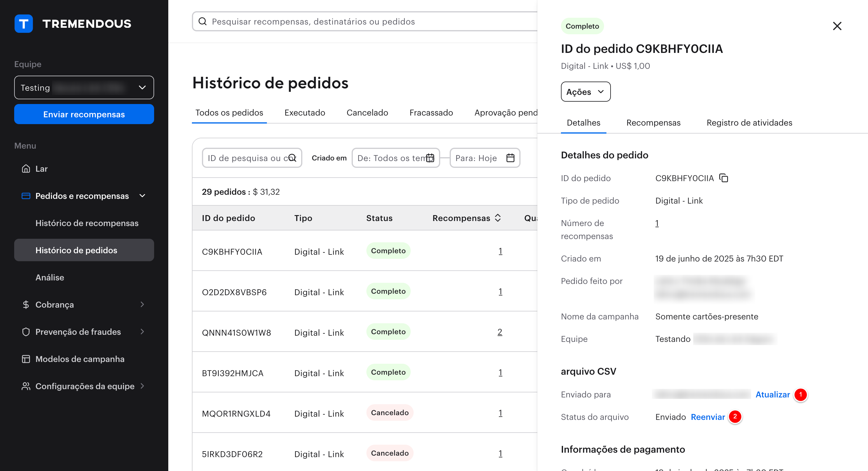Switch to Registro de atividades tab
Image resolution: width=868 pixels, height=471 pixels.
pos(749,123)
